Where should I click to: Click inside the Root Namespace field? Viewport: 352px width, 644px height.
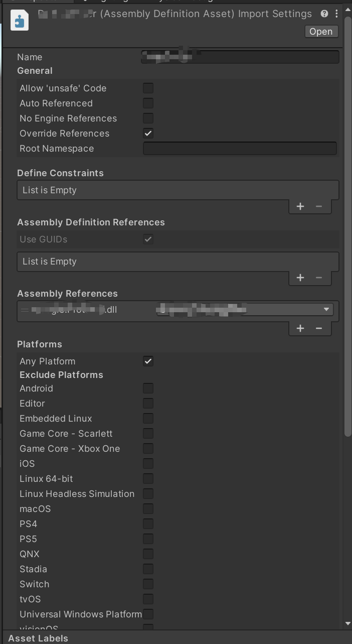click(x=240, y=148)
